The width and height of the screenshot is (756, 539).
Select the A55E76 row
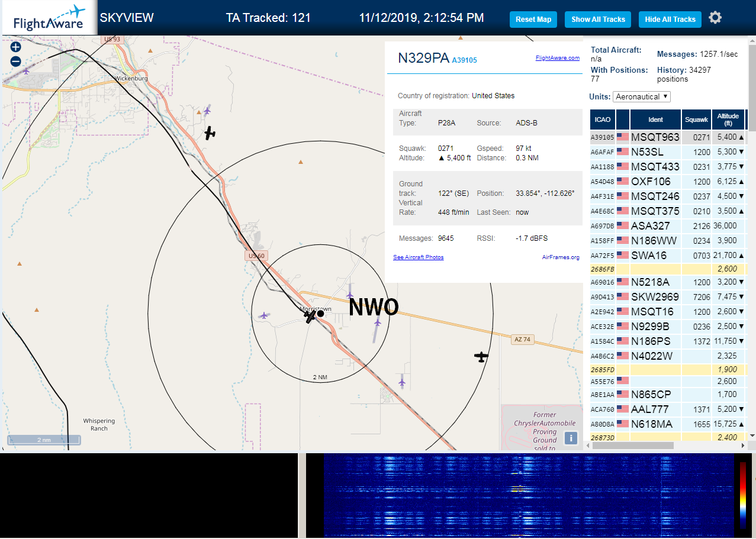click(668, 382)
